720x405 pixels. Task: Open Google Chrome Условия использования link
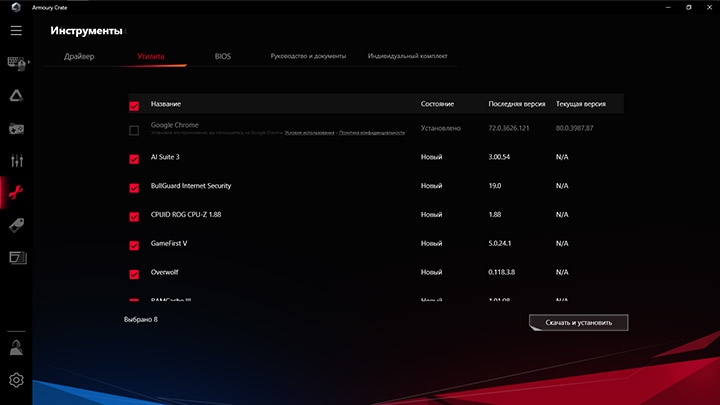pyautogui.click(x=309, y=133)
